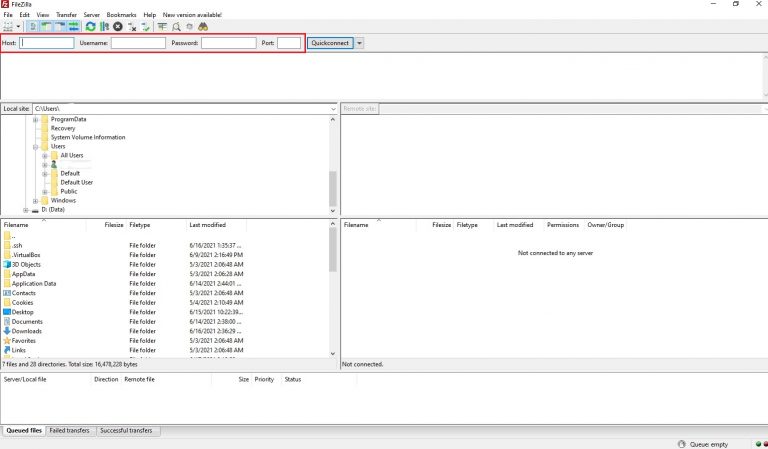Viewport: 768px width, 449px height.
Task: Open the View menu
Action: click(x=43, y=15)
